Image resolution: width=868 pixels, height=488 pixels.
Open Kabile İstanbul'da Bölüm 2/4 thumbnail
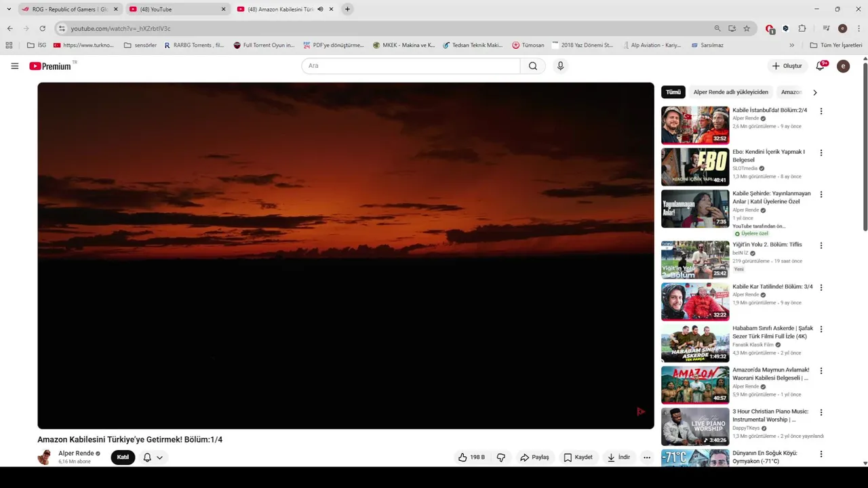click(x=695, y=125)
